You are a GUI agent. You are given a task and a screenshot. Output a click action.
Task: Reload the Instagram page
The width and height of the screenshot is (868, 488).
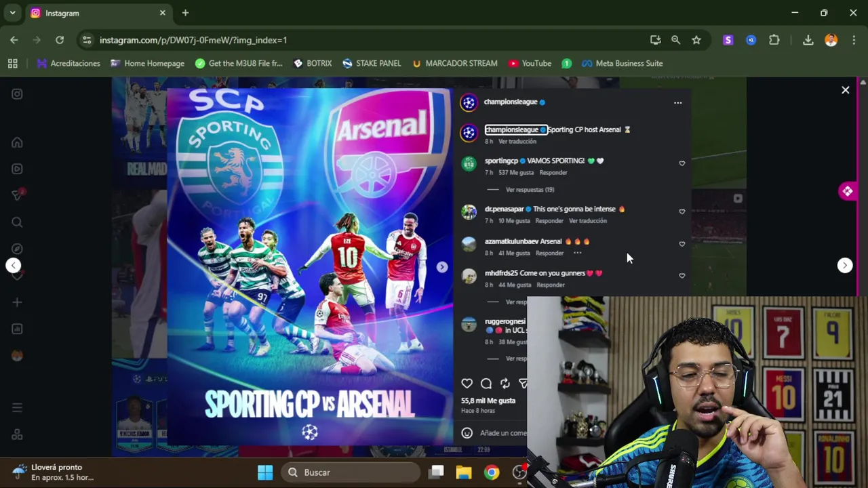pos(60,40)
